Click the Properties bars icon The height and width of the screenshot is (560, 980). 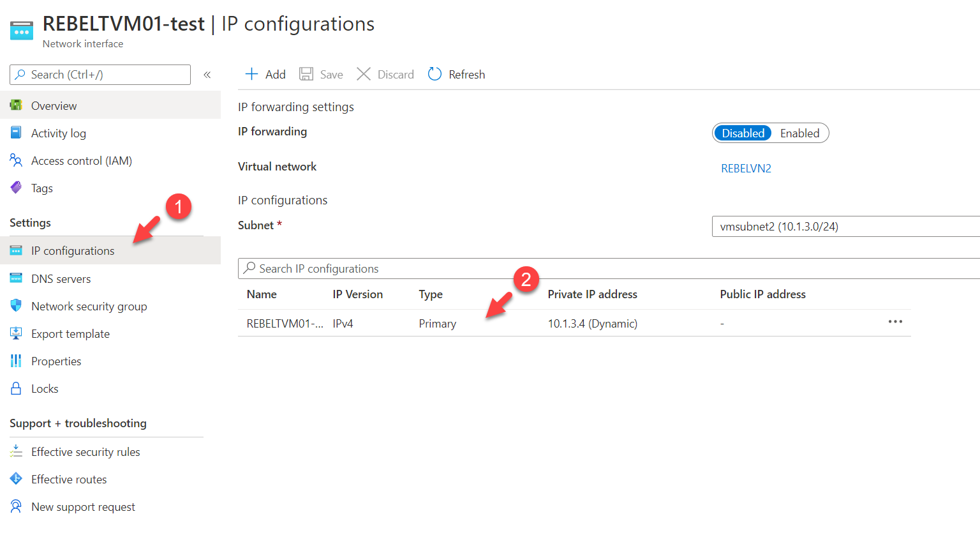pyautogui.click(x=16, y=361)
